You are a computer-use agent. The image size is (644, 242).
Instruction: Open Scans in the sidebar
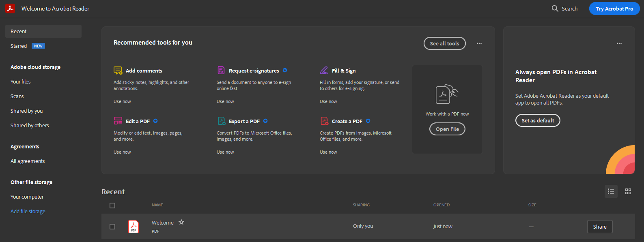coord(17,96)
